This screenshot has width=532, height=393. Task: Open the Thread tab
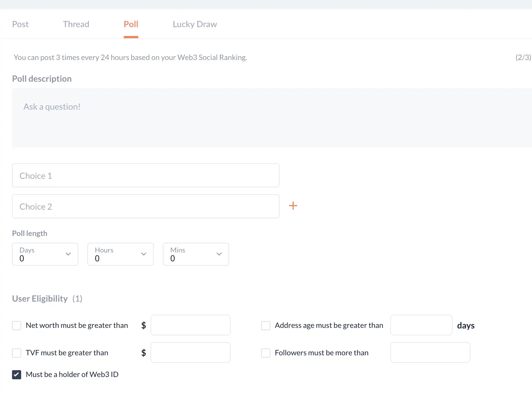(76, 24)
